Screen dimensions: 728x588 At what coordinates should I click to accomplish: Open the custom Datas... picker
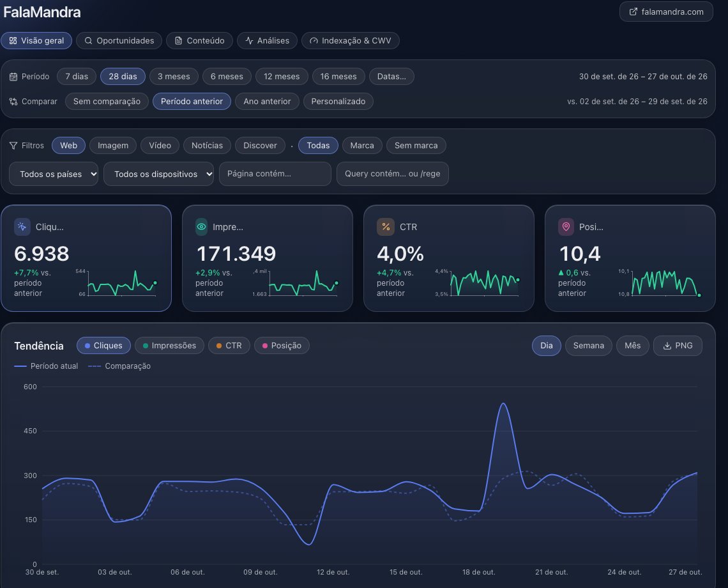click(x=391, y=76)
